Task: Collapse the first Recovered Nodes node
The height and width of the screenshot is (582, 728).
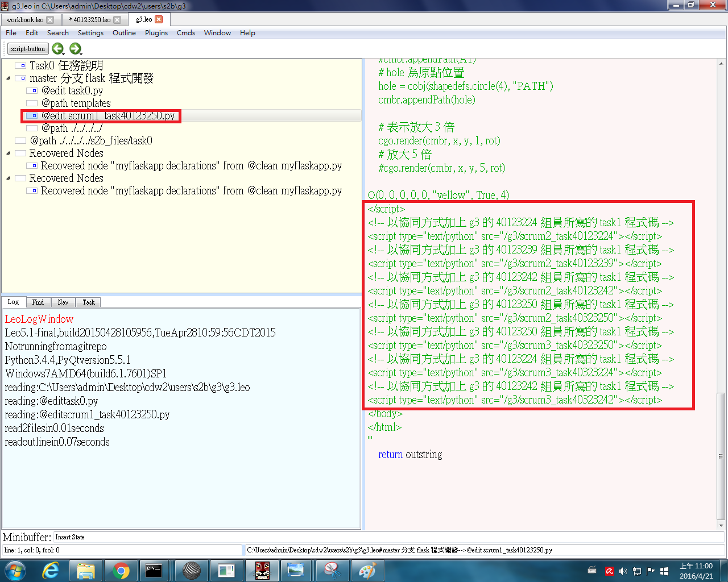Action: tap(8, 153)
